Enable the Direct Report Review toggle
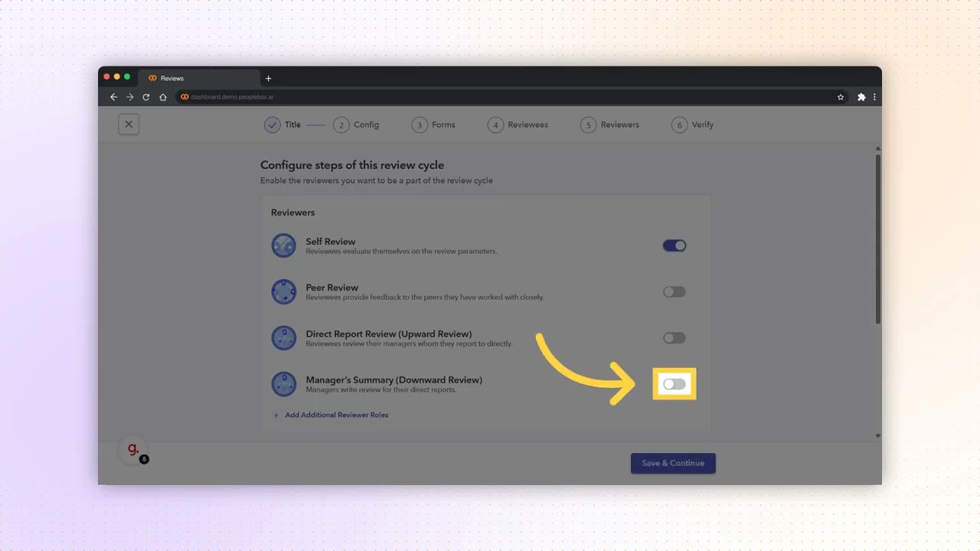This screenshot has width=980, height=551. [x=675, y=337]
